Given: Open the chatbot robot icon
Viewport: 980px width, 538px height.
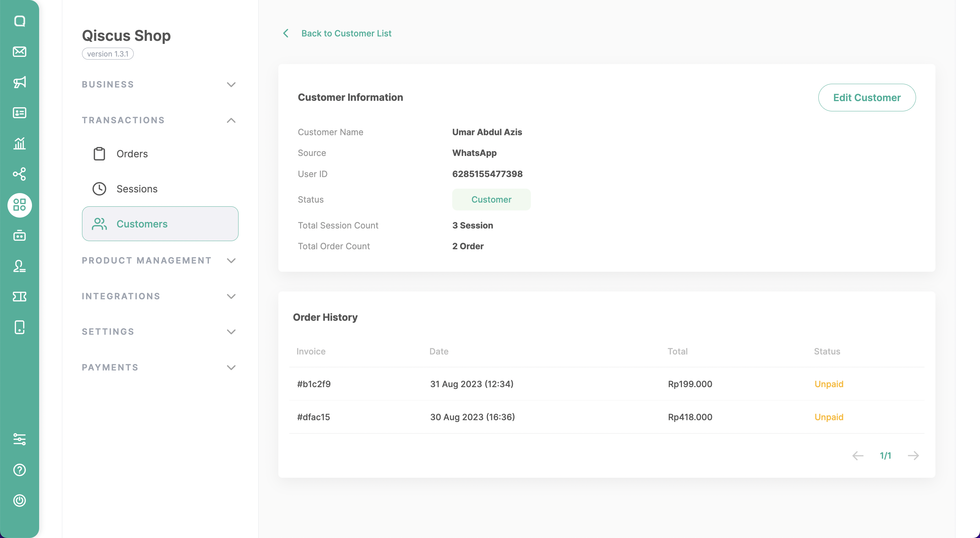Looking at the screenshot, I should (19, 235).
